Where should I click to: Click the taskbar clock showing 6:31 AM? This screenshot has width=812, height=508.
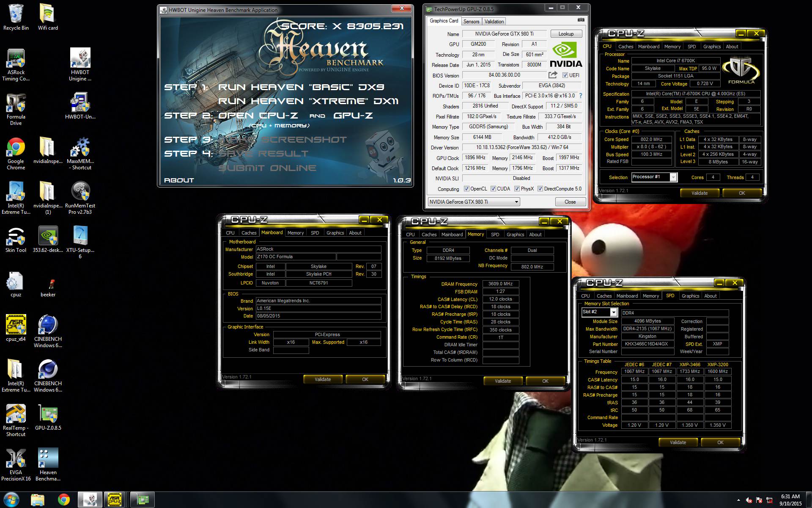click(790, 500)
